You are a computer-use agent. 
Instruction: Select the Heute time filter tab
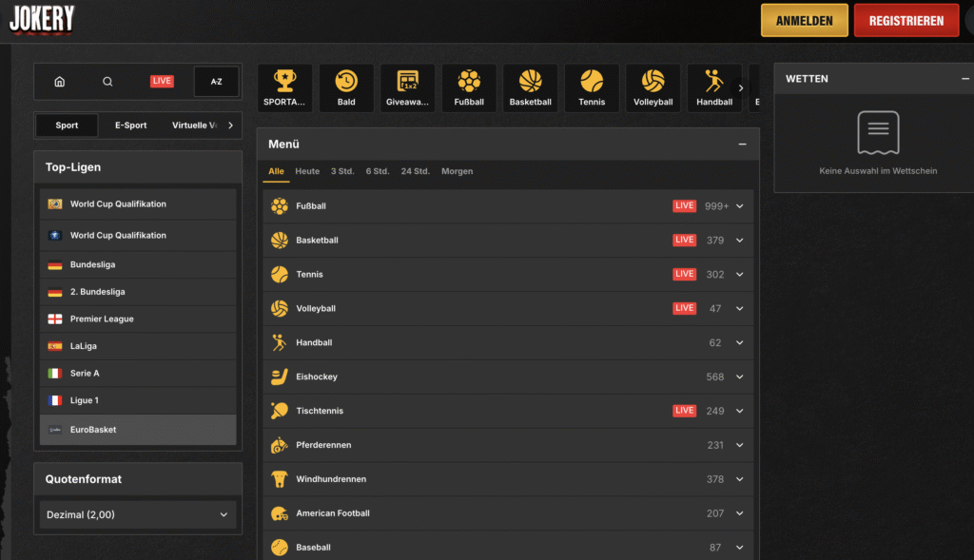coord(306,171)
